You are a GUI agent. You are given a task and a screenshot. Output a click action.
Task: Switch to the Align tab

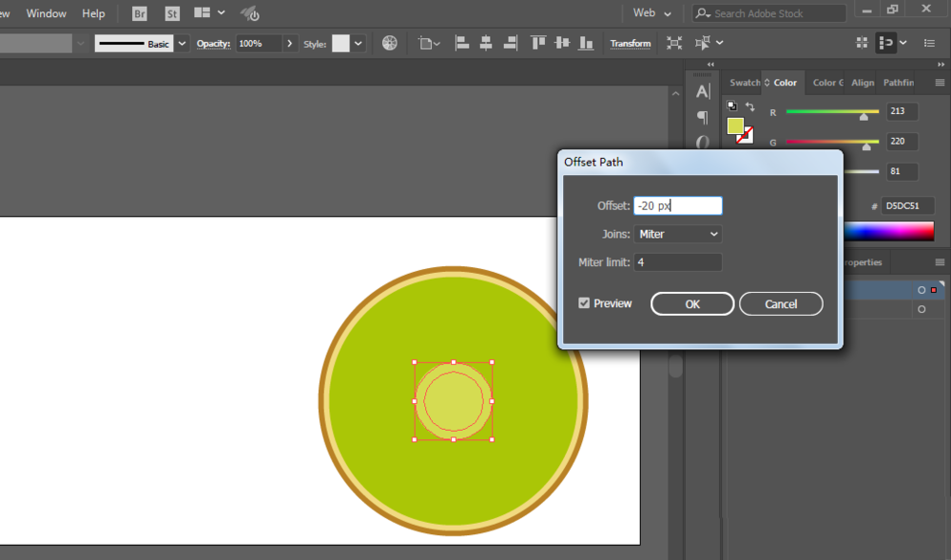[x=863, y=83]
